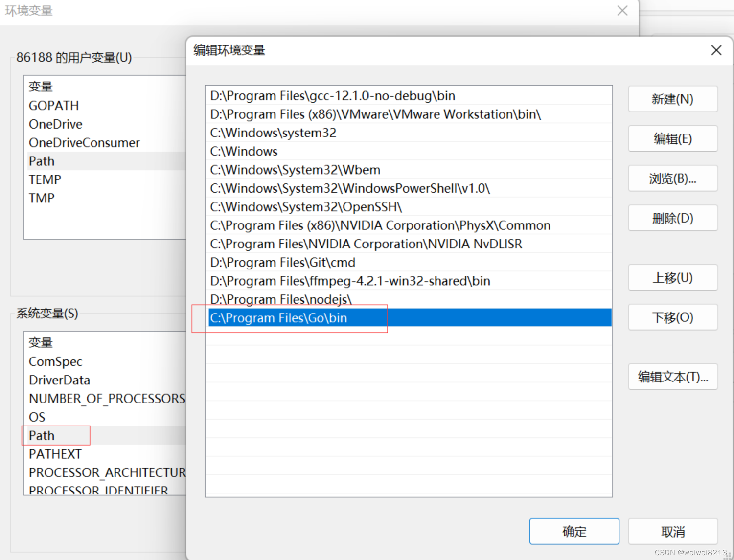
Task: Select TEMP user variable
Action: point(105,180)
